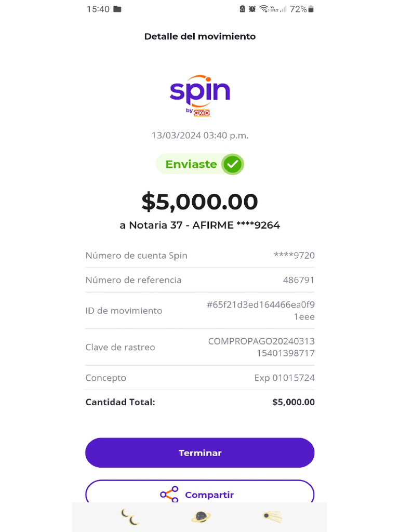Tap the comet navigation icon

click(272, 517)
